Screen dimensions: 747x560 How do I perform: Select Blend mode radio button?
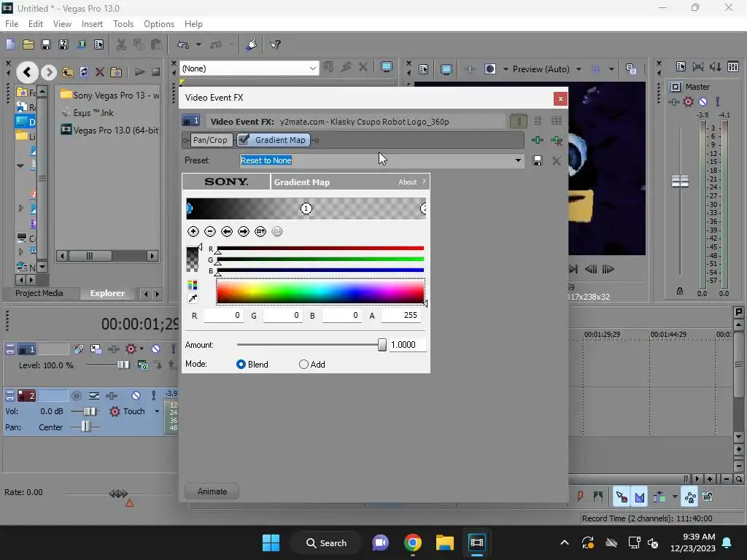tap(241, 365)
